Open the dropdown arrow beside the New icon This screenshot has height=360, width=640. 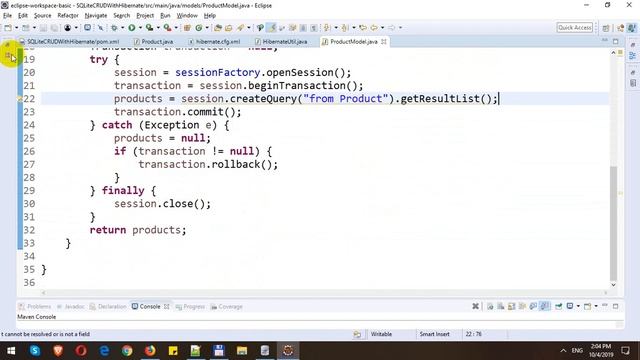(16, 28)
